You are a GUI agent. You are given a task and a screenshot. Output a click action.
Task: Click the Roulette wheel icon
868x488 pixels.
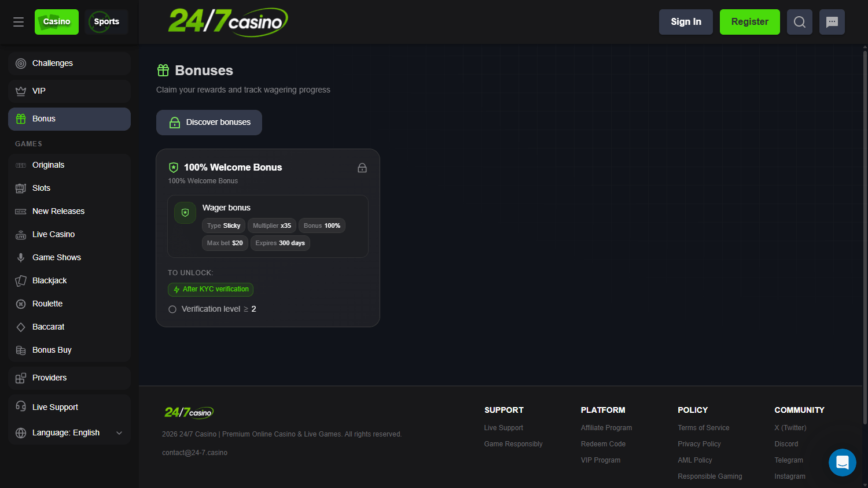point(21,304)
